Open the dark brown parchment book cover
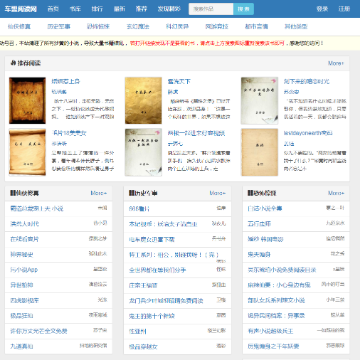The width and height of the screenshot is (360, 360). [27, 101]
